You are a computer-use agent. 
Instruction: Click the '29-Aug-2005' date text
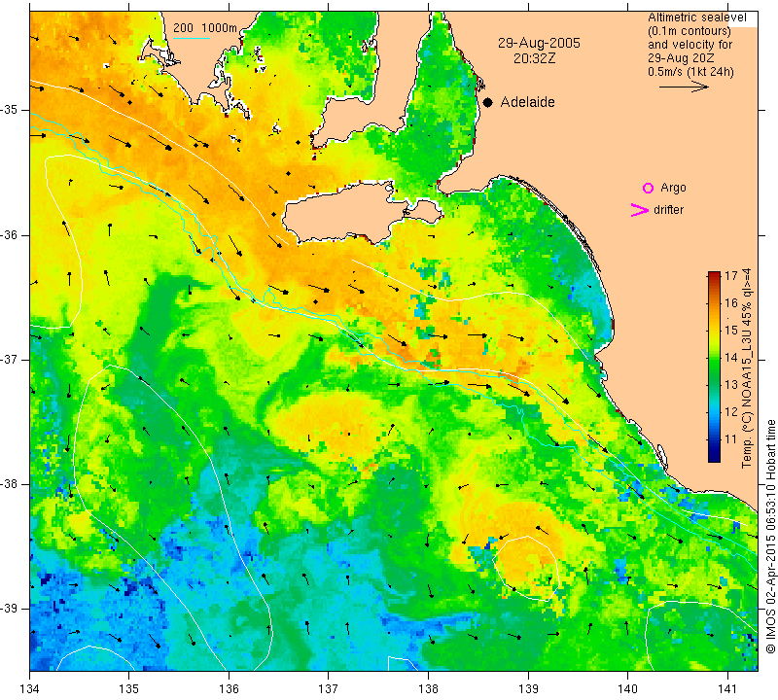pyautogui.click(x=539, y=43)
